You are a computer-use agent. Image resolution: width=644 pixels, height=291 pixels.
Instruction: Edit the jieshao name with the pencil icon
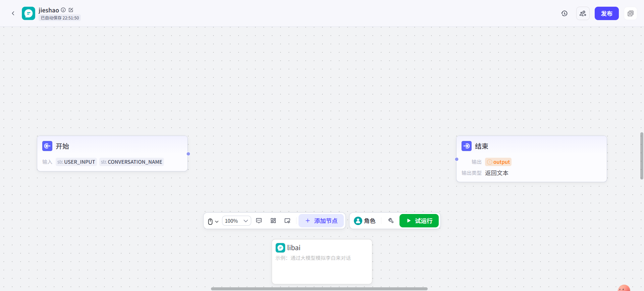pos(71,10)
